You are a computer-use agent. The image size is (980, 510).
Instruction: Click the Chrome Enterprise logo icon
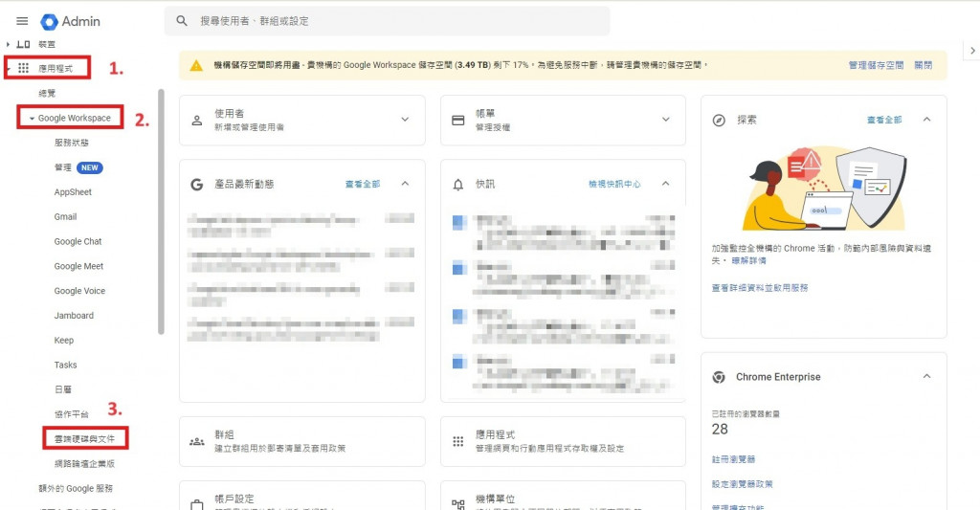click(719, 378)
